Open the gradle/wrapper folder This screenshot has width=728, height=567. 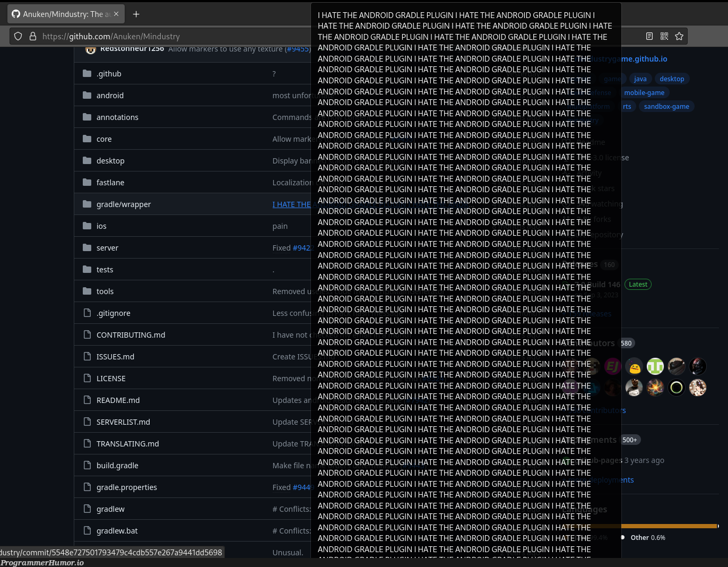coord(124,204)
